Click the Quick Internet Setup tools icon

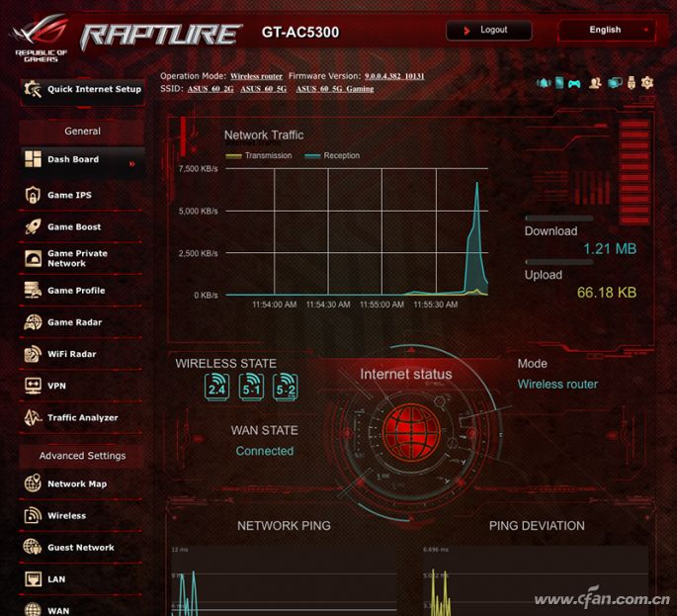tap(33, 89)
